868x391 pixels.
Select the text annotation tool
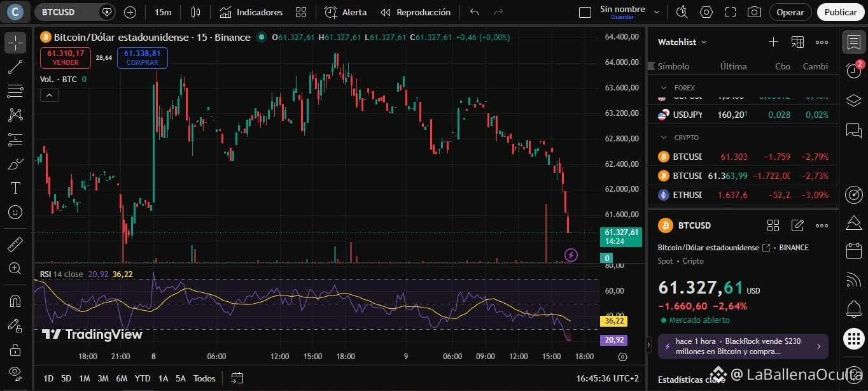point(15,188)
